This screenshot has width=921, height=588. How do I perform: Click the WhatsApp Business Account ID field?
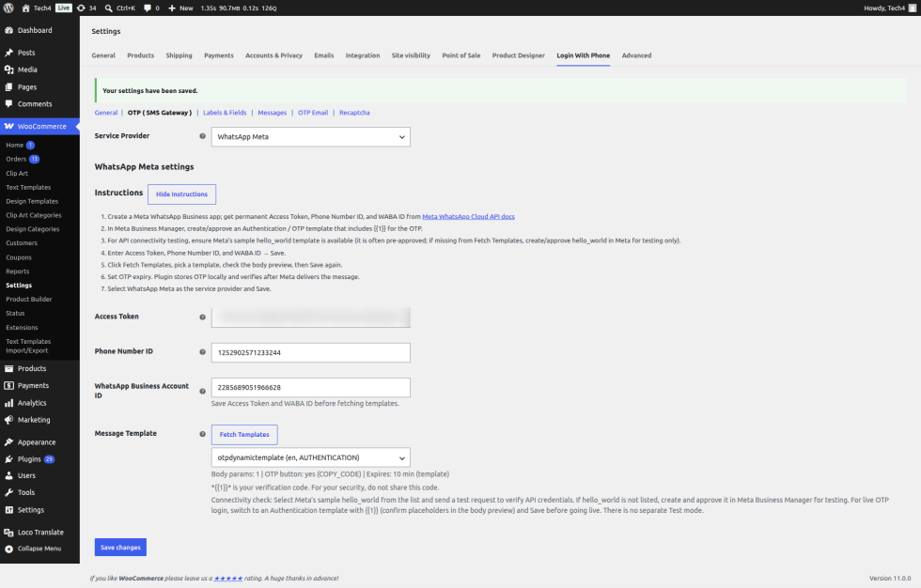(311, 387)
